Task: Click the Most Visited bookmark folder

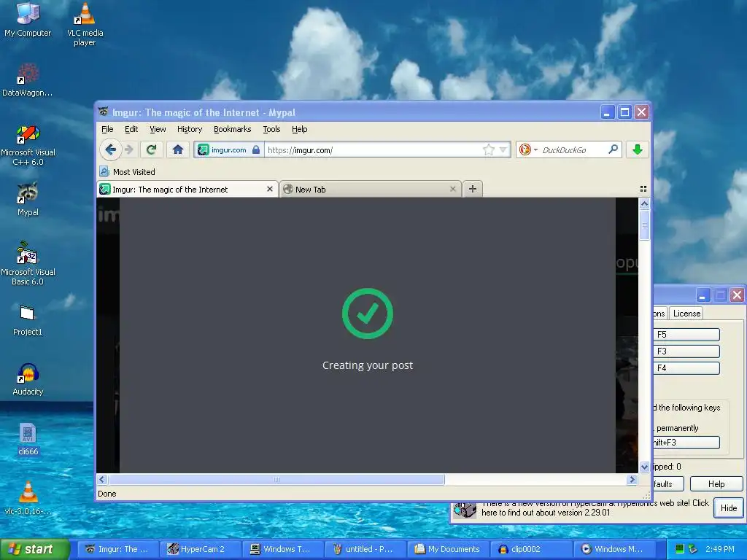Action: (x=127, y=172)
